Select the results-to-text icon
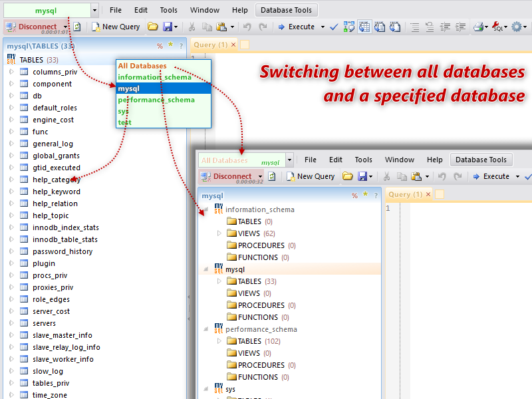 pos(379,27)
